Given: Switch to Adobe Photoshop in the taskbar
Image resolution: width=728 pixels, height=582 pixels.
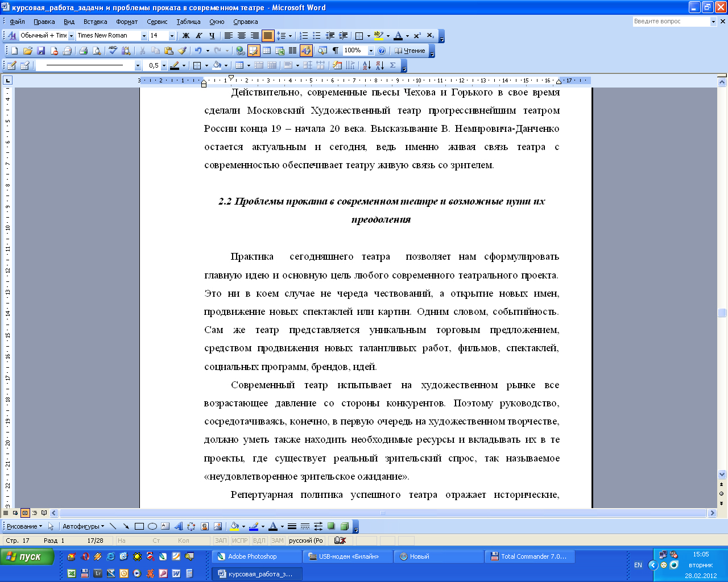Looking at the screenshot, I should [x=257, y=556].
